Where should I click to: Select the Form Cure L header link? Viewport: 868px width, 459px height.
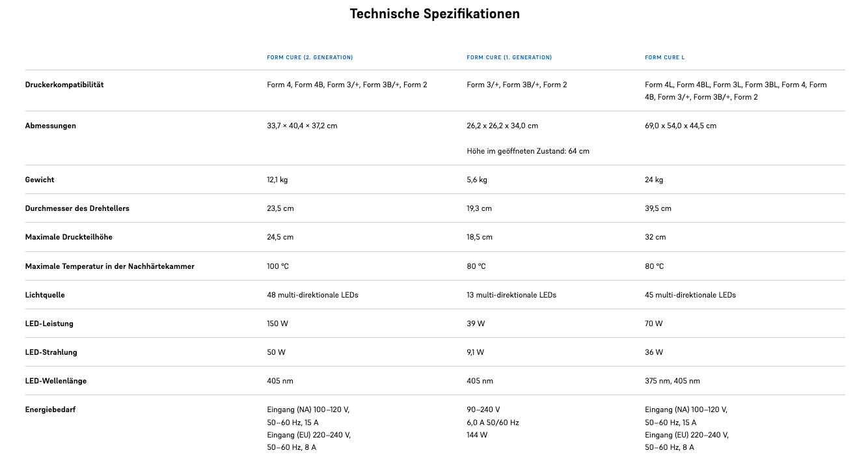pyautogui.click(x=664, y=57)
